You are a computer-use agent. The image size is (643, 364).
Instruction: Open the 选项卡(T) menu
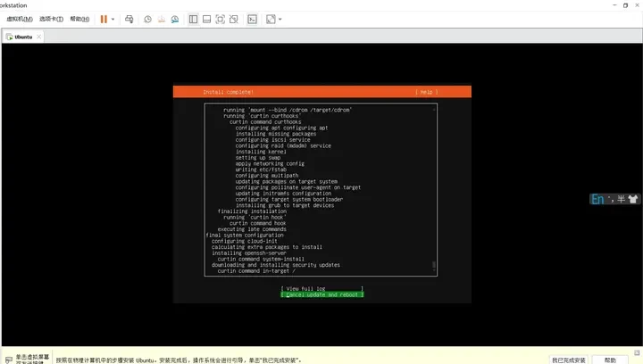(x=51, y=19)
